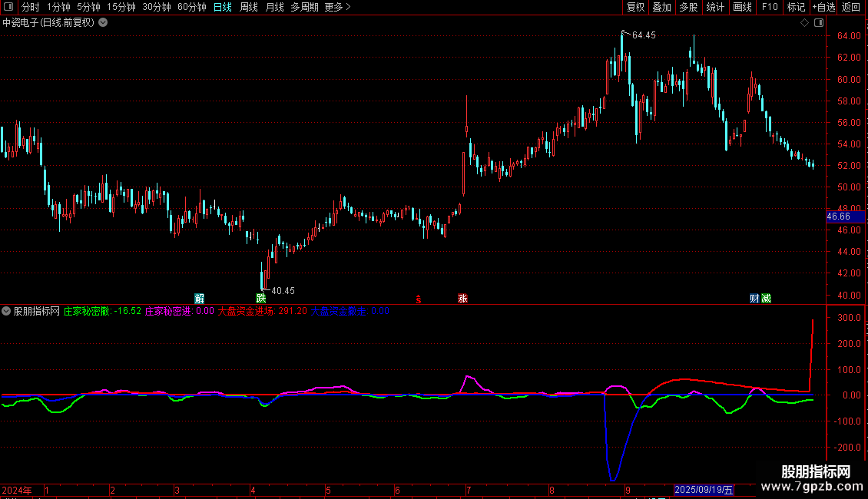Click the 解 event marker icon
868x499 pixels.
[199, 299]
